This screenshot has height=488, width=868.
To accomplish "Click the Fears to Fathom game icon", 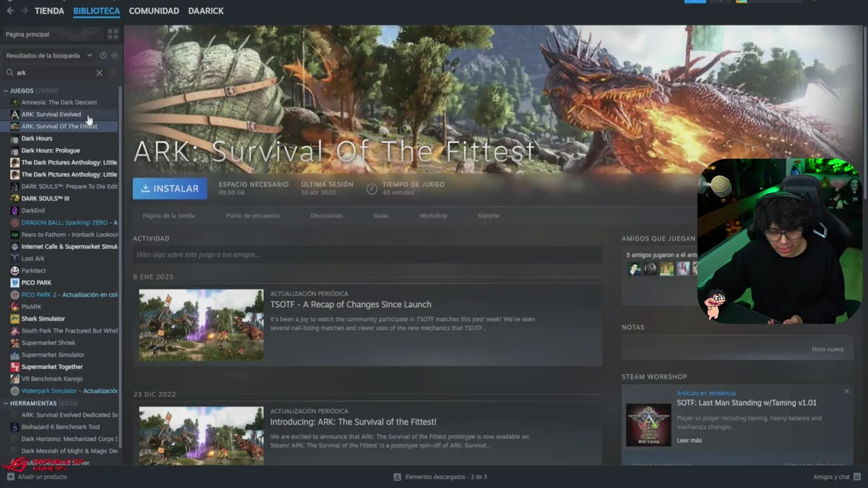I will pos(15,235).
